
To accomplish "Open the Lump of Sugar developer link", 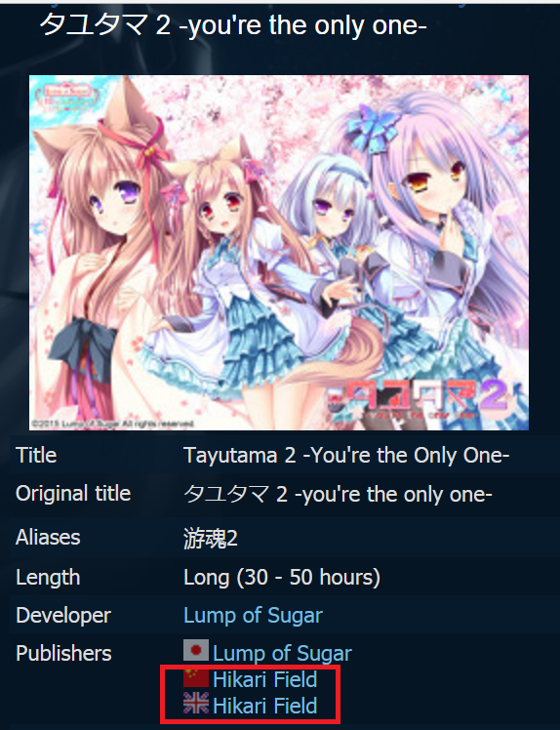I will [253, 615].
